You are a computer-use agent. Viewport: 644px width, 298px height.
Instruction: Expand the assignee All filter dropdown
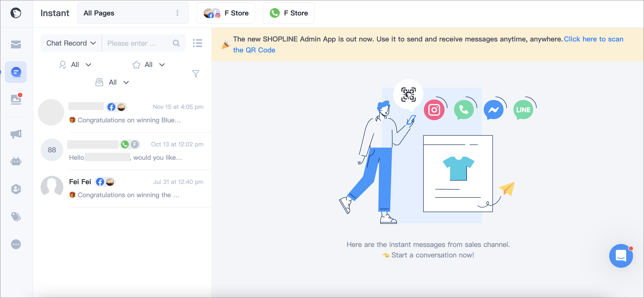click(75, 65)
